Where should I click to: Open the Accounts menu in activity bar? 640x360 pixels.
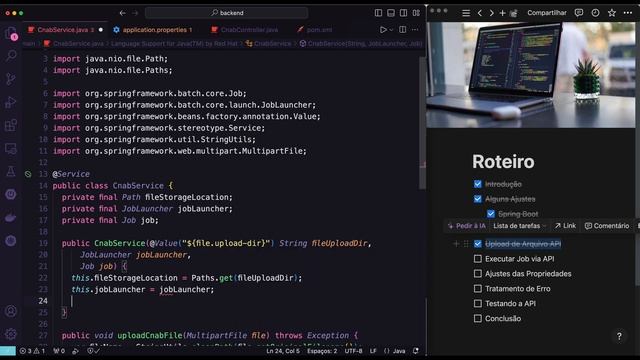(11, 311)
